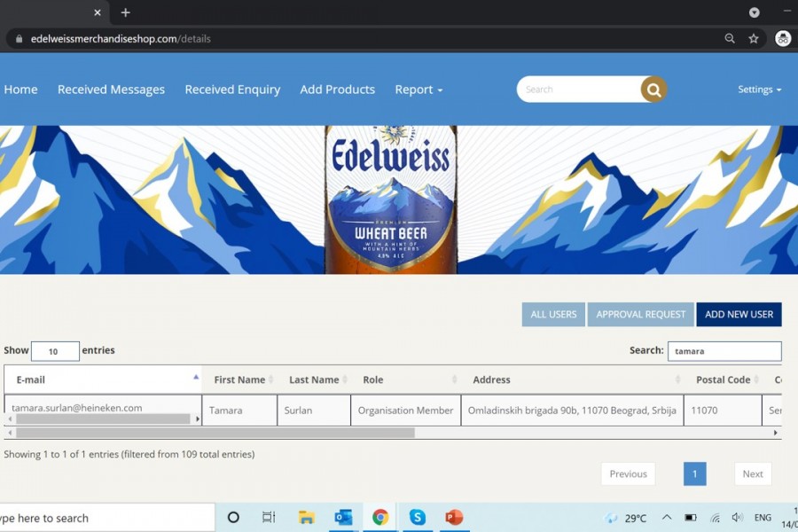Viewport: 798px width, 532px height.
Task: Expand the Settings dropdown
Action: coord(759,90)
